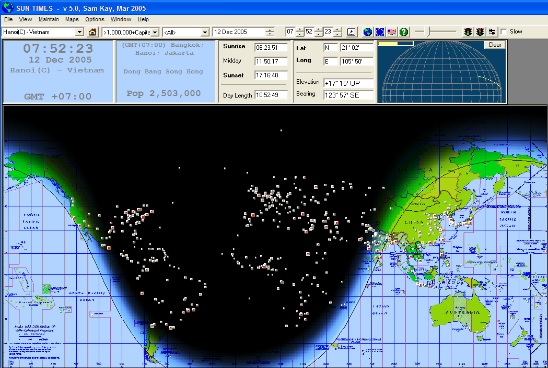Click the Pop 2,503,000 text
Screen dimensions: 548x368
tap(164, 93)
